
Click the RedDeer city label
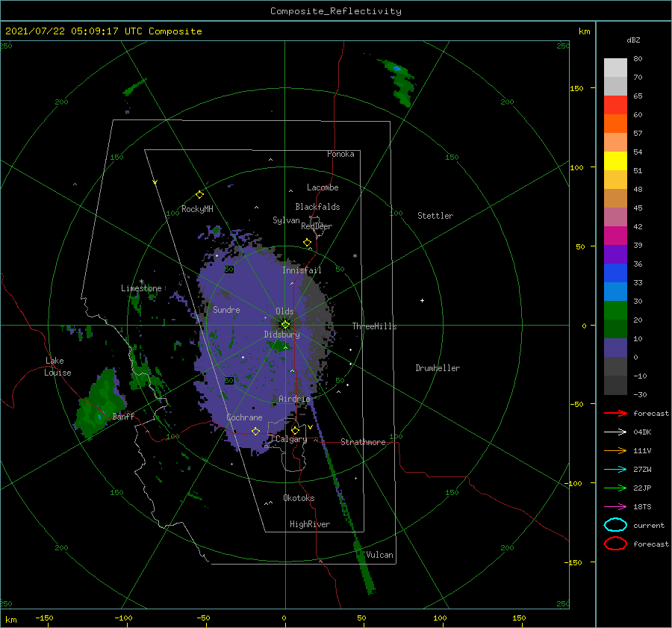click(317, 226)
